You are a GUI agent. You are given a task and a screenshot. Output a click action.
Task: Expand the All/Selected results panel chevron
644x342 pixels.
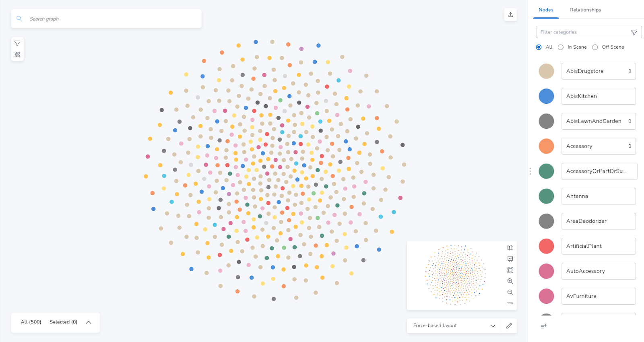(x=89, y=322)
